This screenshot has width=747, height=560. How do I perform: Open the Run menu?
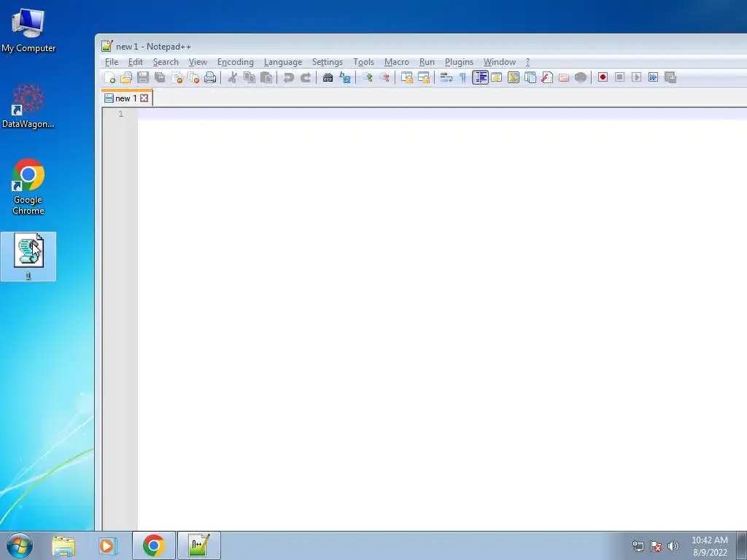pos(427,63)
